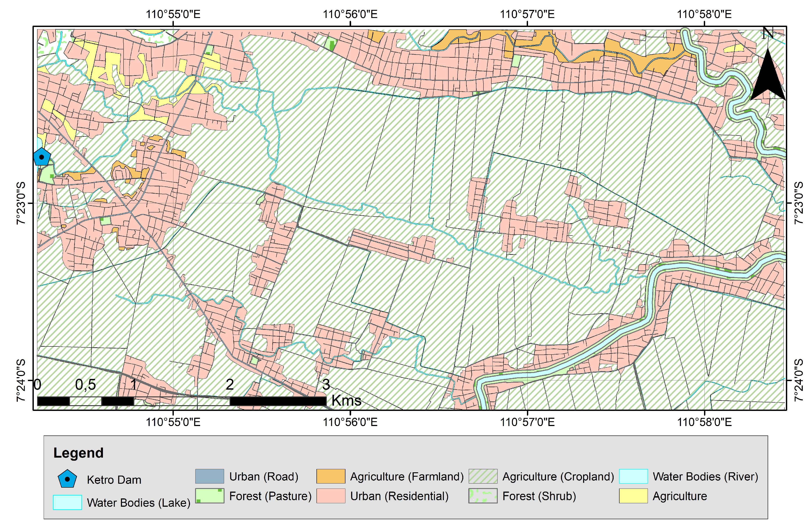This screenshot has height=528, width=812.
Task: Click the top 110°56'0"E longitude label
Action: click(350, 14)
